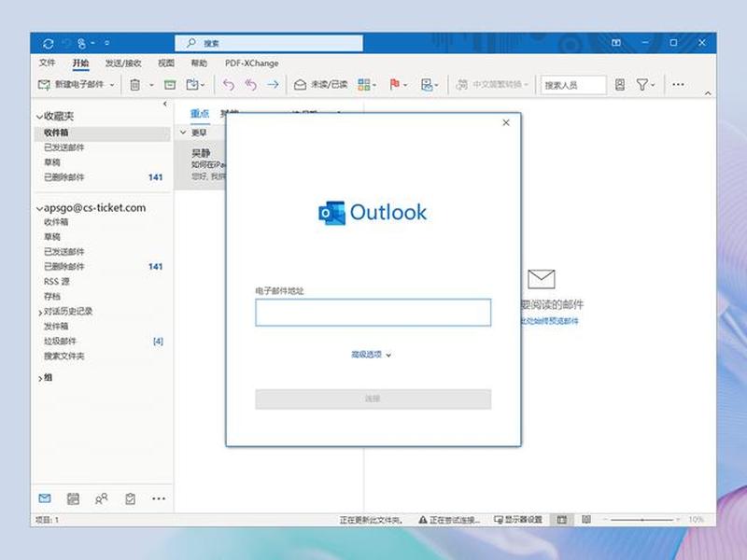
Task: Collapse the ribbon with the chevron
Action: pos(708,92)
